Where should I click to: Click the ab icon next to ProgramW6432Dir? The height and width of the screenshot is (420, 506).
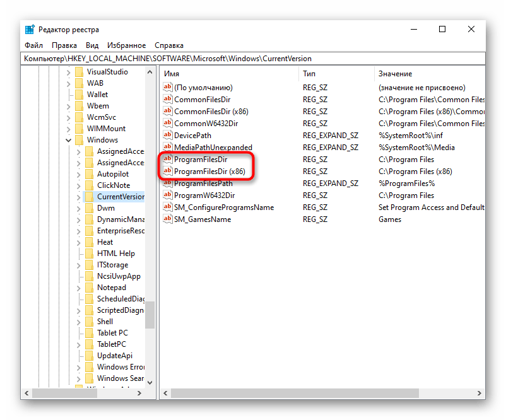tap(168, 195)
